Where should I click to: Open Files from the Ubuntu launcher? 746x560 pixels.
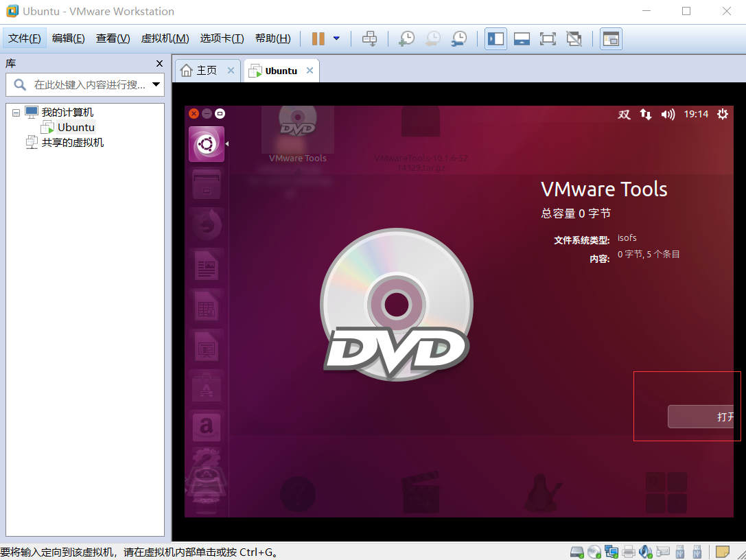click(x=207, y=185)
